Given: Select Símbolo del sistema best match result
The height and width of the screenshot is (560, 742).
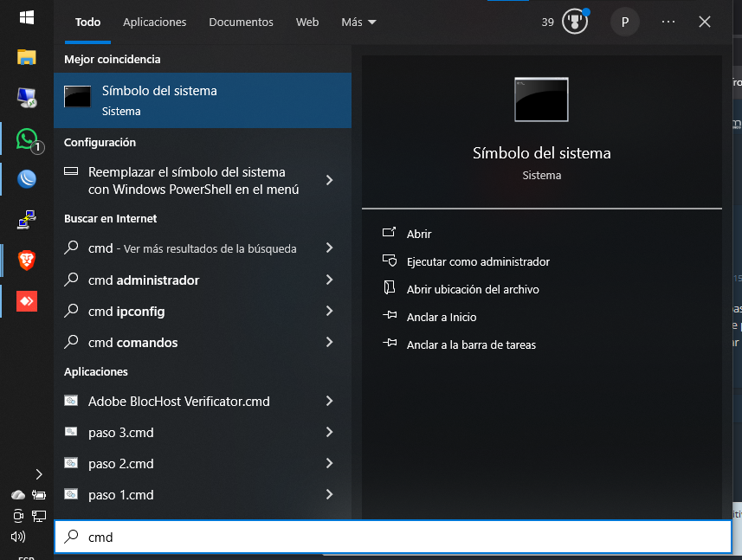Looking at the screenshot, I should click(203, 100).
